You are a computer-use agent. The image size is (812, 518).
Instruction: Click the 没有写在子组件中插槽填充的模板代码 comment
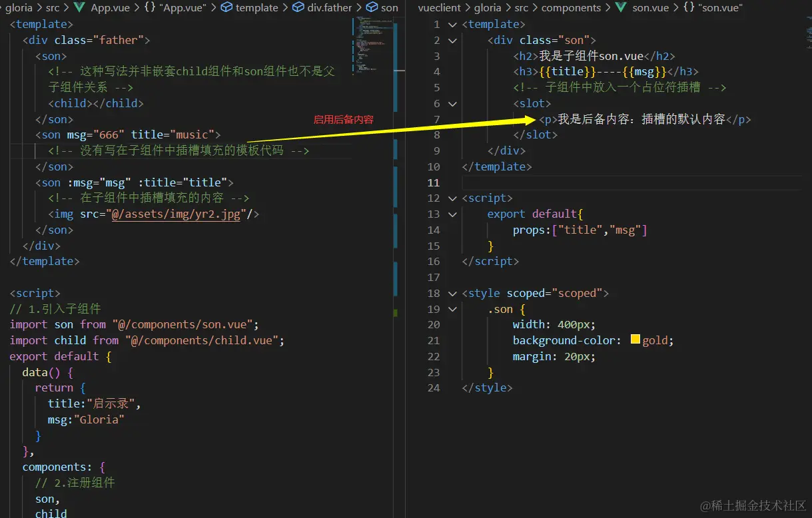(x=179, y=151)
